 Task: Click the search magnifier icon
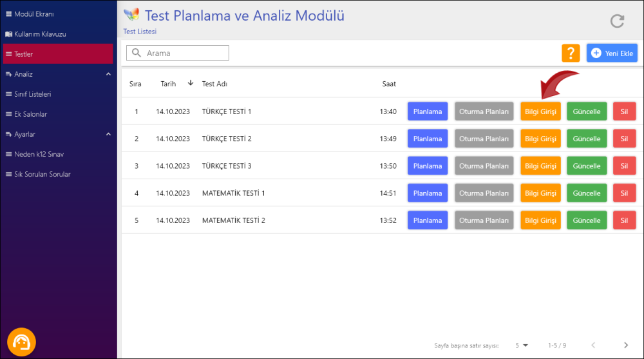pos(137,53)
